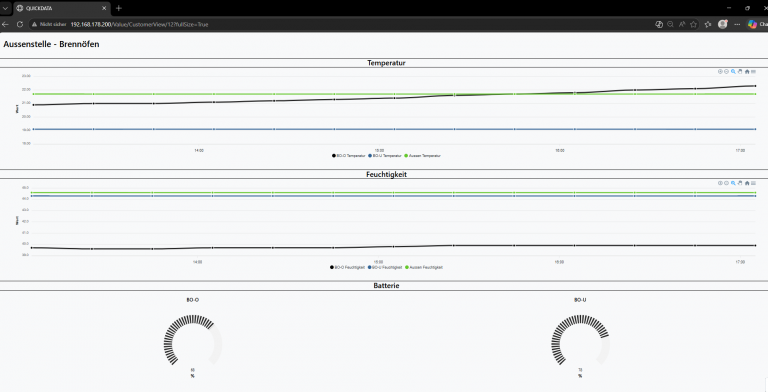Toggle BO-O Feuchtigkeit series in legend
Screen dimensions: 768x392
(347, 268)
